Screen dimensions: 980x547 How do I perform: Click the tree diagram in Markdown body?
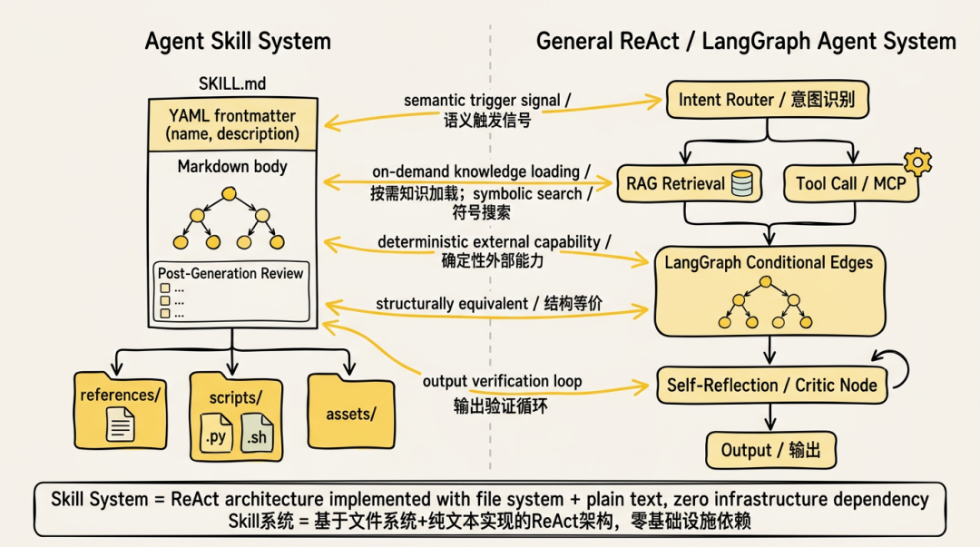229,218
